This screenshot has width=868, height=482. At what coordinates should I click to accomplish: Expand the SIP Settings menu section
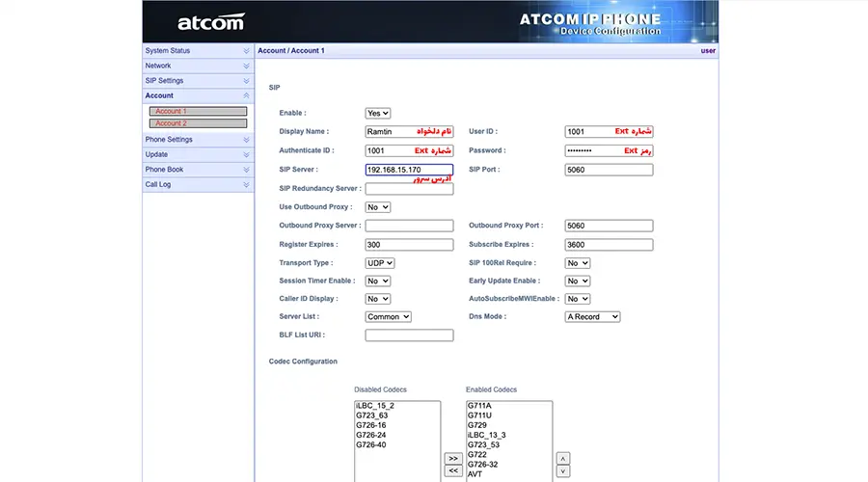198,80
